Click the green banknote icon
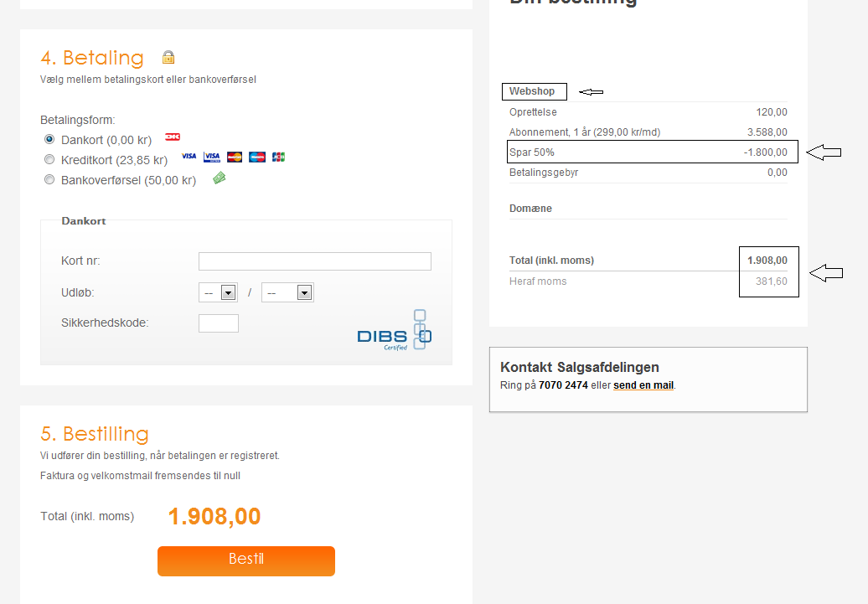868x604 pixels. [x=220, y=178]
